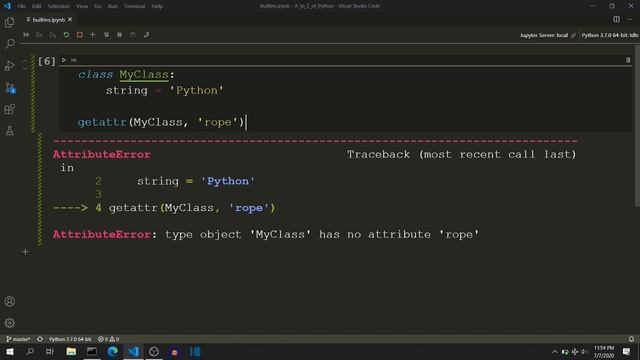This screenshot has width=640, height=360.
Task: Open the Run and Debug view
Action: pyautogui.click(x=9, y=65)
